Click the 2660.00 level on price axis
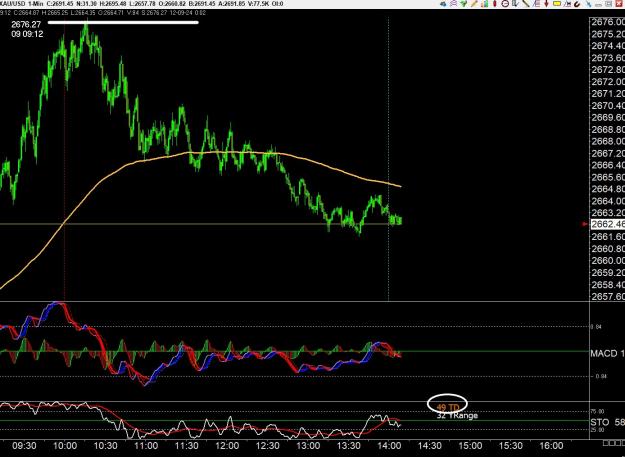Screen dimensions: 625x457 pyautogui.click(x=608, y=260)
